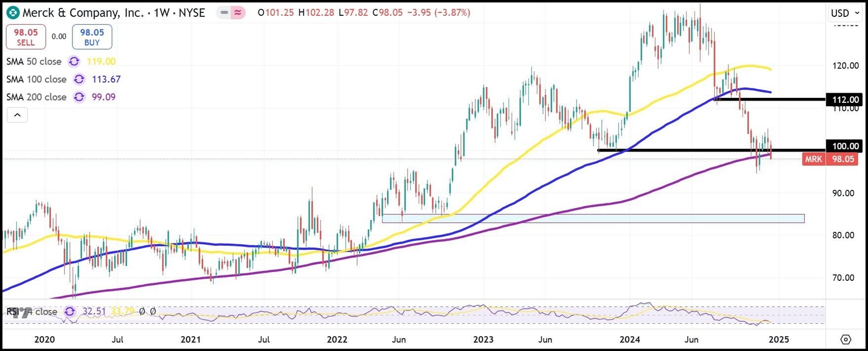868x351 pixels.
Task: Toggle the gray dash chart-mode switch
Action: click(224, 12)
